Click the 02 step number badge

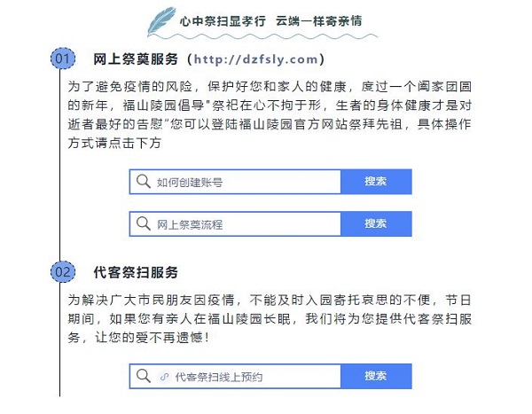(x=63, y=272)
